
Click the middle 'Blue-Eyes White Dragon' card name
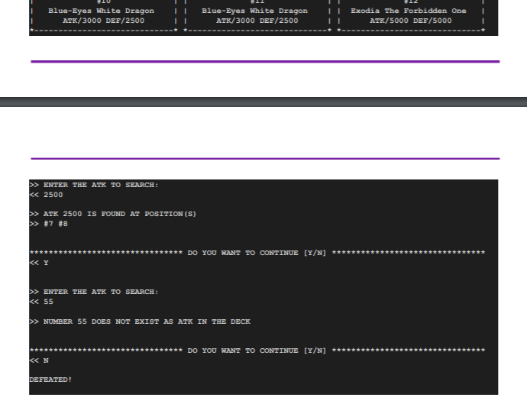[x=255, y=11]
